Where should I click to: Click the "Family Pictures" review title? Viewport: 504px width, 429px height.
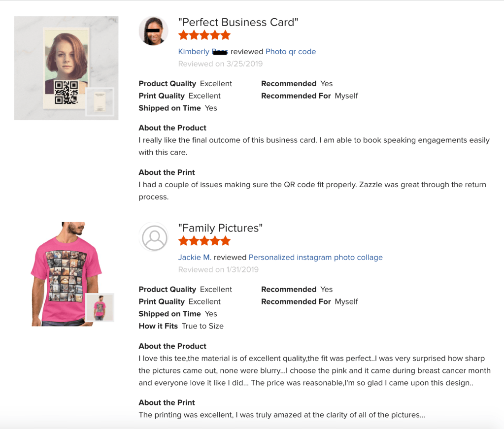(220, 228)
